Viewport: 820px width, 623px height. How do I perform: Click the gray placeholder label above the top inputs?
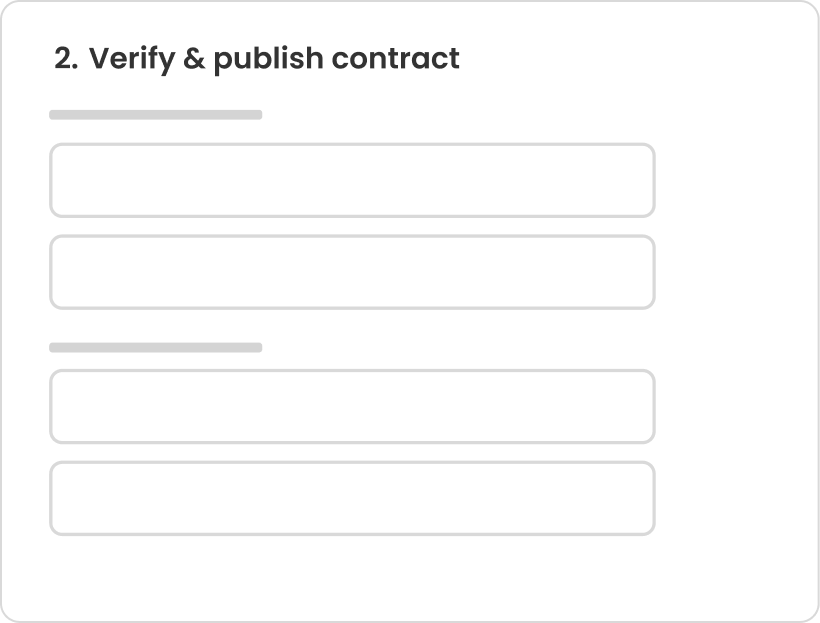click(x=155, y=113)
